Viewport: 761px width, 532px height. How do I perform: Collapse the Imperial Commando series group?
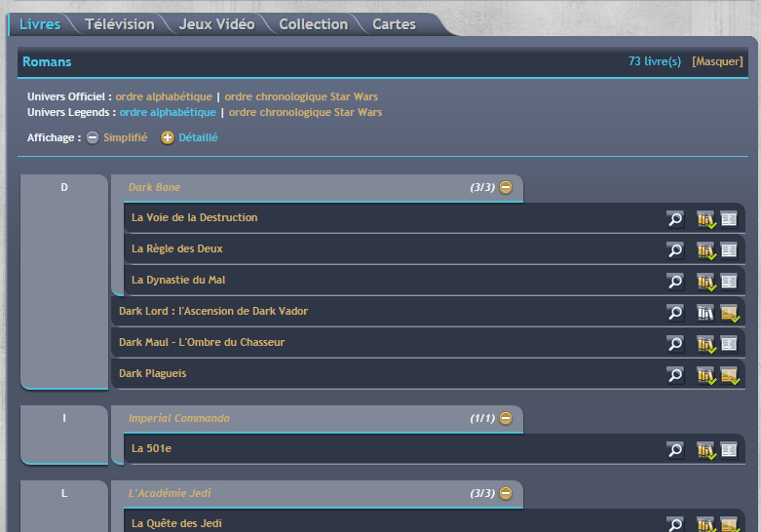coord(506,418)
